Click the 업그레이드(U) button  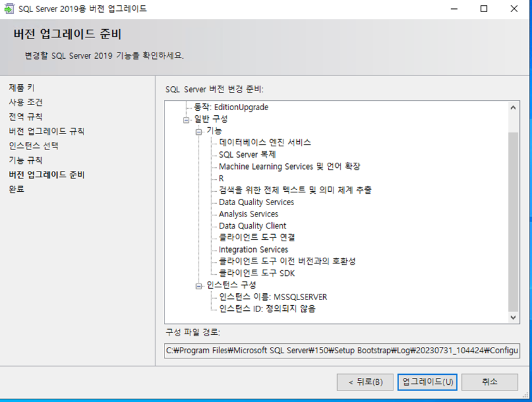pos(428,382)
